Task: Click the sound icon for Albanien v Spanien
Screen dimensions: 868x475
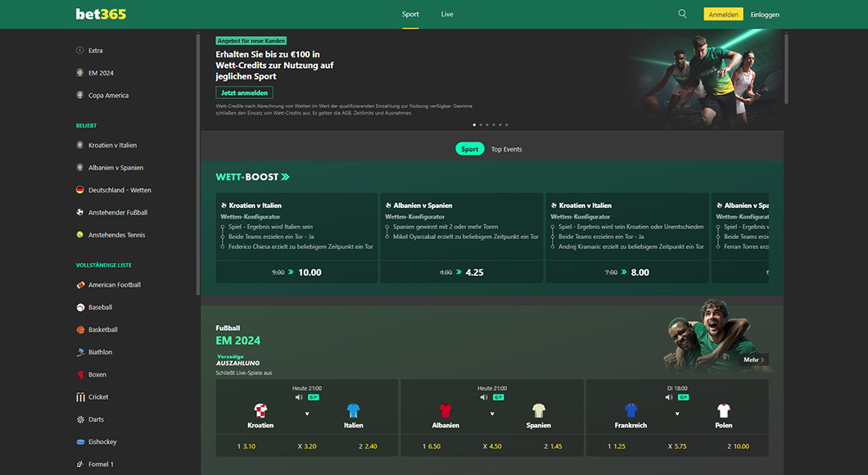Action: [x=484, y=397]
